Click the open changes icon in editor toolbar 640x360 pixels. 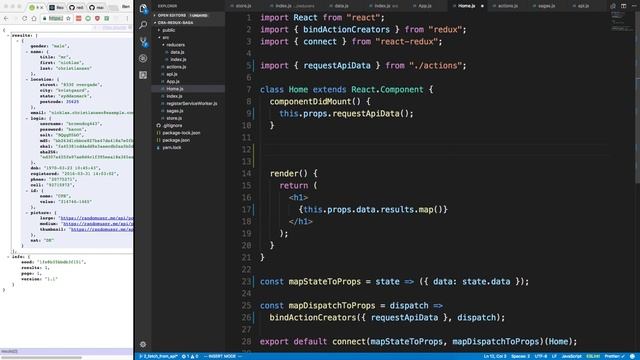coord(613,6)
